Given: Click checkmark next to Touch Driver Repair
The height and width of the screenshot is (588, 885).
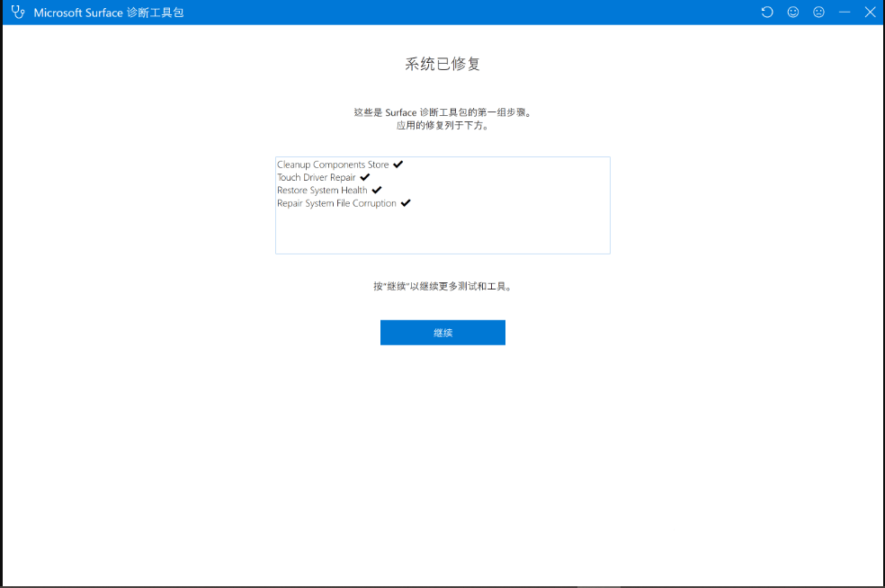Looking at the screenshot, I should [x=364, y=177].
